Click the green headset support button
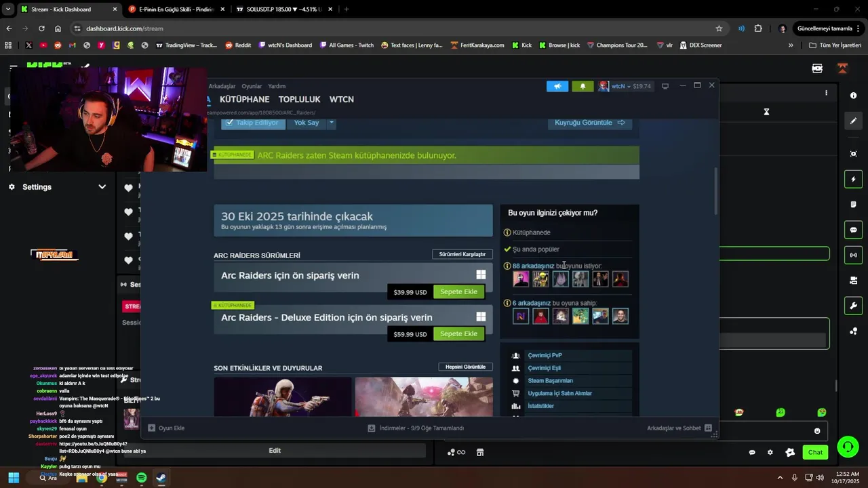The width and height of the screenshot is (868, 488). tap(848, 447)
